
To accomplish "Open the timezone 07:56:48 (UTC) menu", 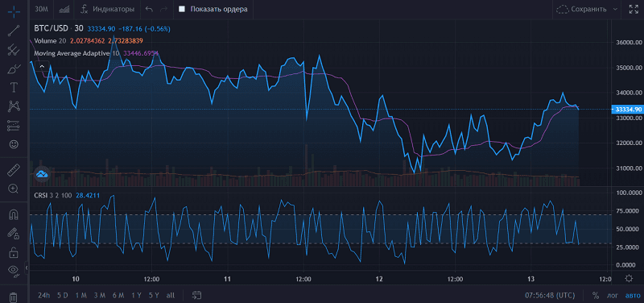I will point(550,295).
